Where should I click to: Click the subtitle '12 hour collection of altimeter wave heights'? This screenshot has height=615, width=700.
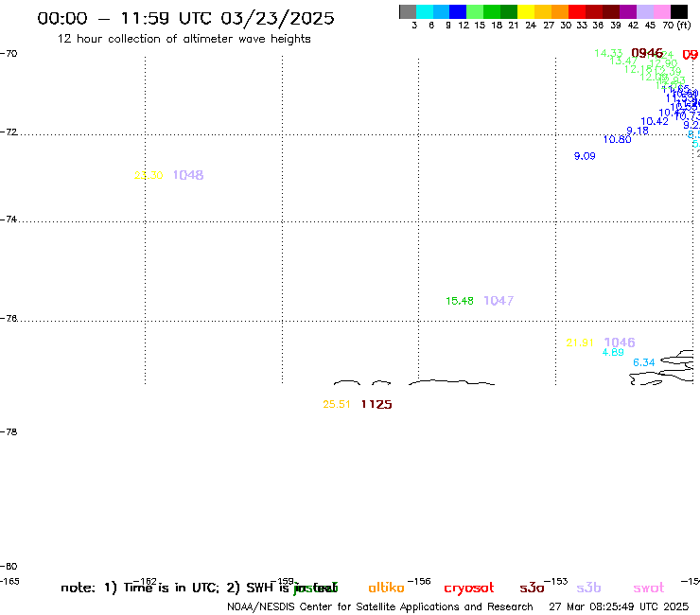pos(184,39)
